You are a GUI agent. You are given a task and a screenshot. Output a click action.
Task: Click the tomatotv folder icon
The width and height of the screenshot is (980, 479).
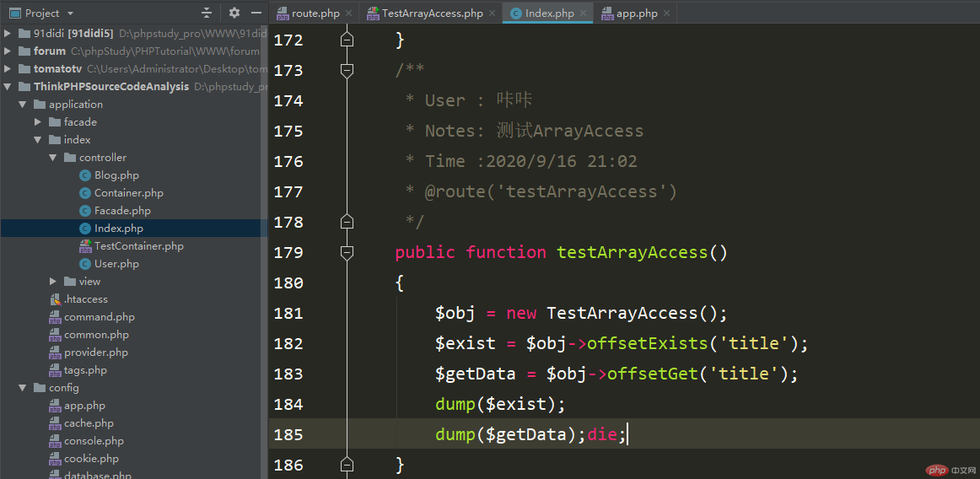click(24, 69)
